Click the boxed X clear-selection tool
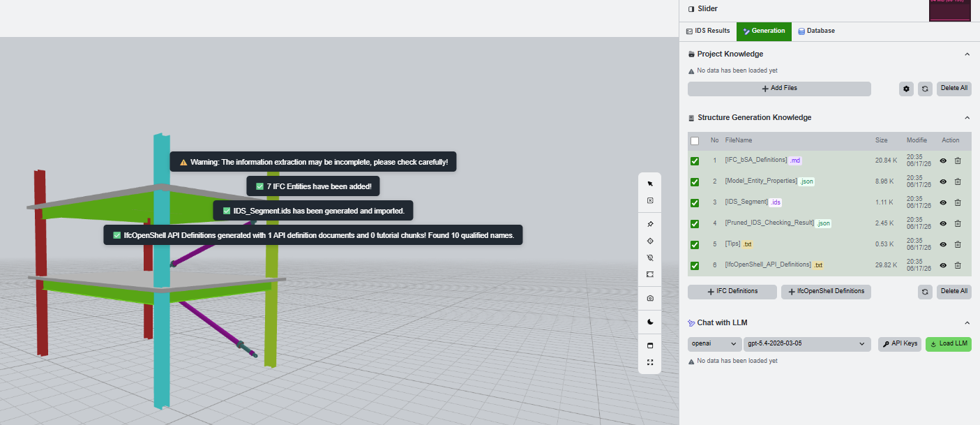 [650, 200]
